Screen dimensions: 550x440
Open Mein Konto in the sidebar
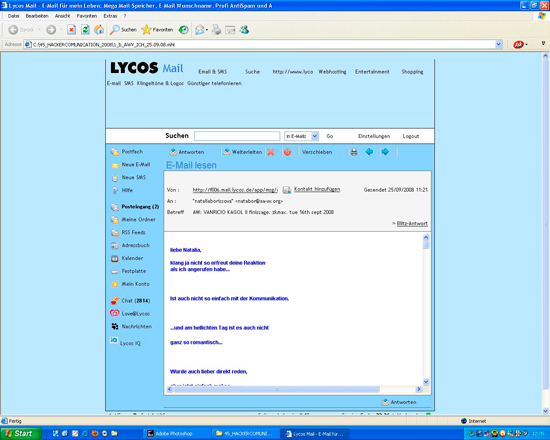[130, 284]
